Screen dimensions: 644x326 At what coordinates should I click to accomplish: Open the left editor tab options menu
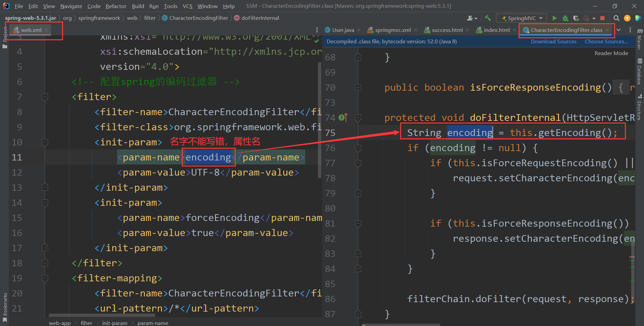coord(317,30)
